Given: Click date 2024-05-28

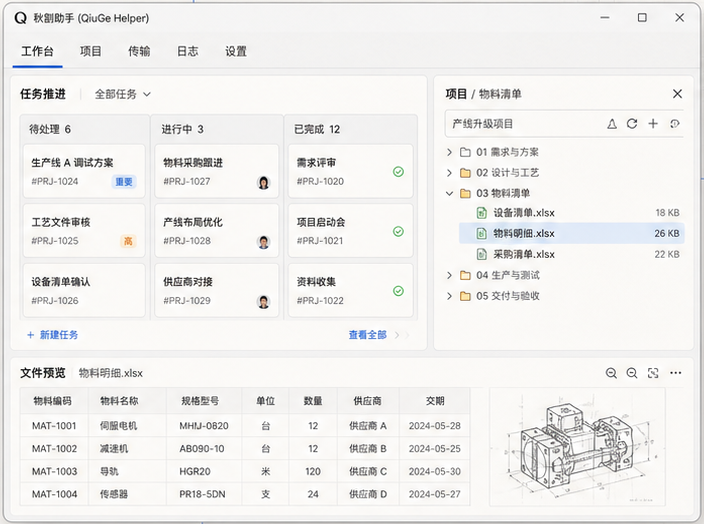Looking at the screenshot, I should click(x=435, y=426).
